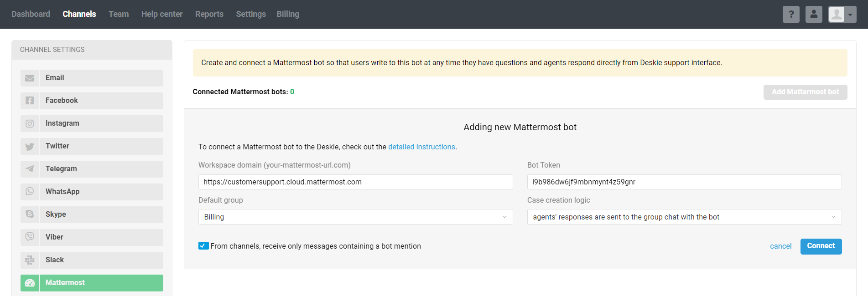868x296 pixels.
Task: Select the Telegram paper plane icon
Action: coord(30,169)
